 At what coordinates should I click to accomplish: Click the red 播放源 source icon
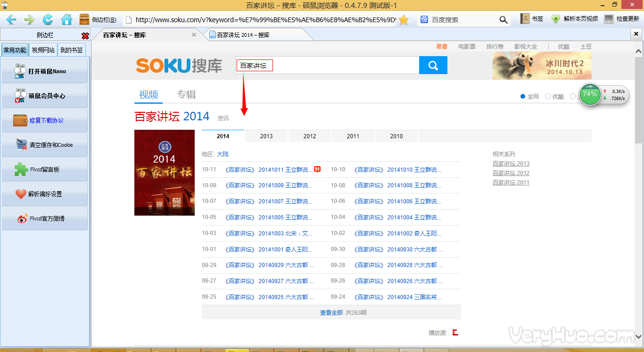click(455, 333)
